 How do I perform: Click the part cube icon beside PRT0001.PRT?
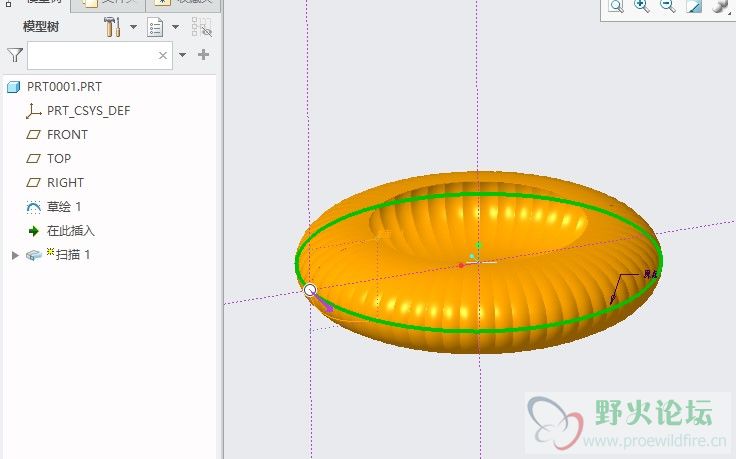14,87
